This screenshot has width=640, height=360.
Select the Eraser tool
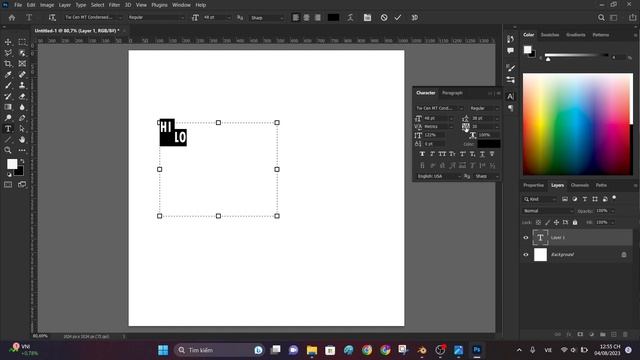click(22, 96)
